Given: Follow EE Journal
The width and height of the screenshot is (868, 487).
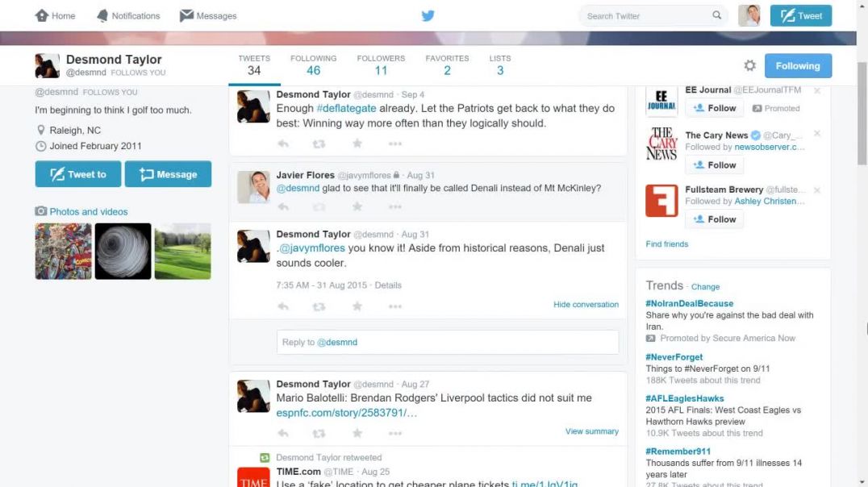Looking at the screenshot, I should [715, 108].
